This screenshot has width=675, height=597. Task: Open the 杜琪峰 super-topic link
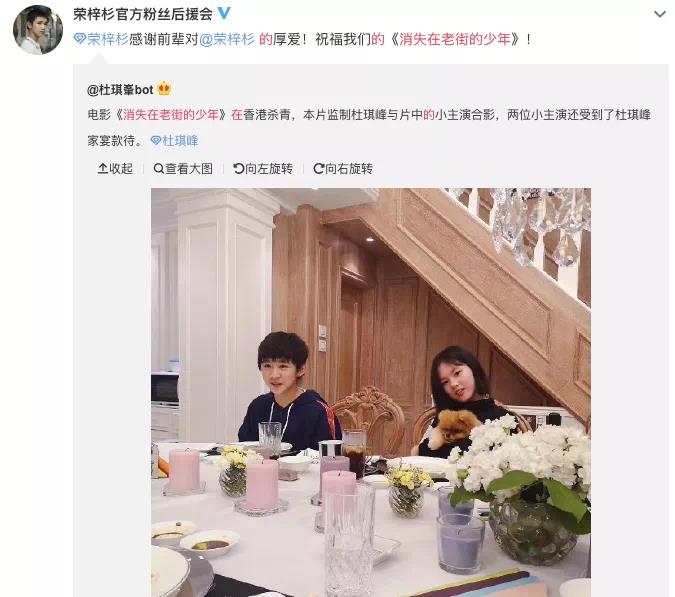pyautogui.click(x=180, y=141)
